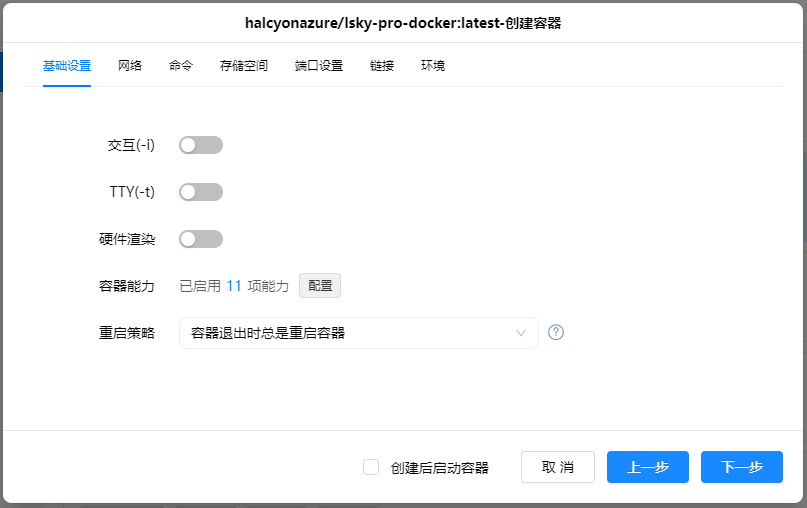
Task: Turn on the 硬件渲染 toggle
Action: point(200,239)
